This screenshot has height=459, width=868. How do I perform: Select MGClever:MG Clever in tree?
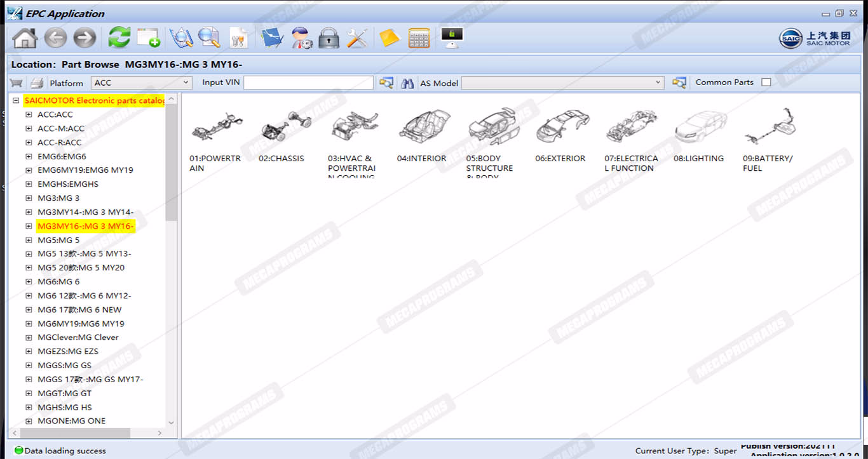pos(78,337)
